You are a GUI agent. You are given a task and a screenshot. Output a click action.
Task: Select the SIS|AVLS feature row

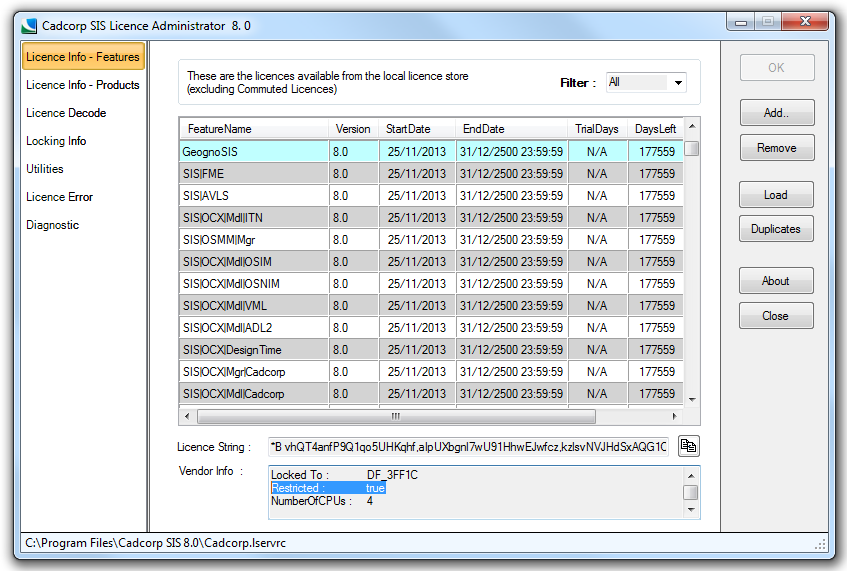tap(431, 196)
